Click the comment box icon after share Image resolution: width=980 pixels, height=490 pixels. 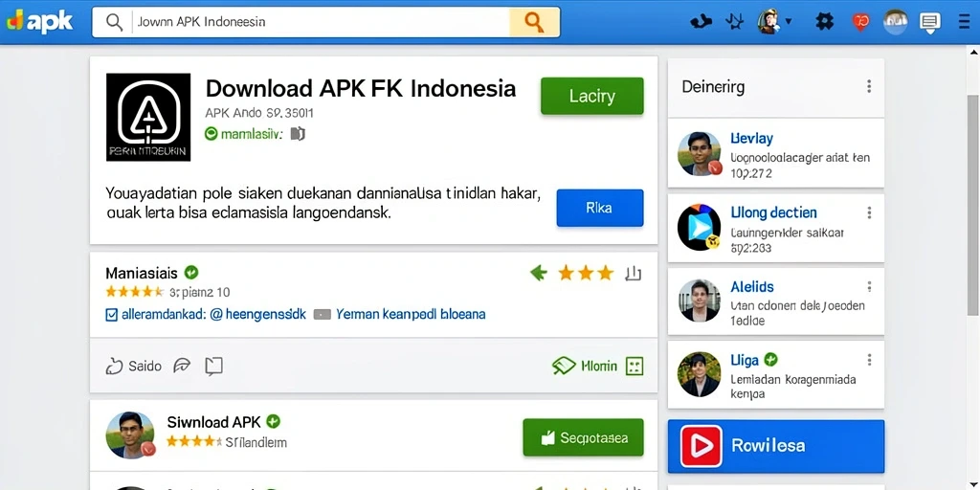click(213, 367)
